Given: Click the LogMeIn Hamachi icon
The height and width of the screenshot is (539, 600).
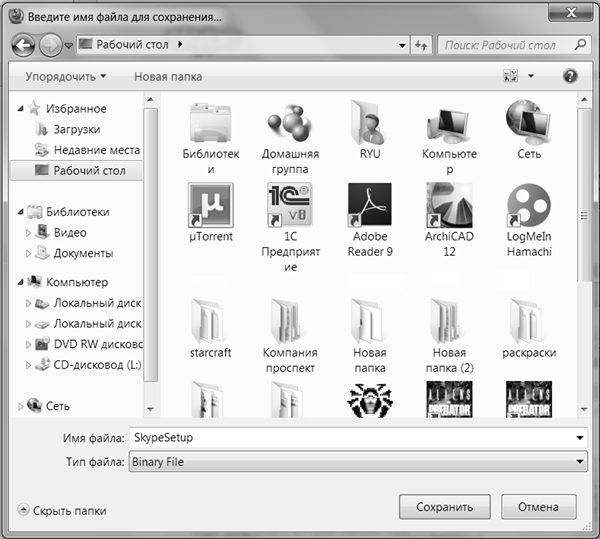Looking at the screenshot, I should (x=529, y=207).
